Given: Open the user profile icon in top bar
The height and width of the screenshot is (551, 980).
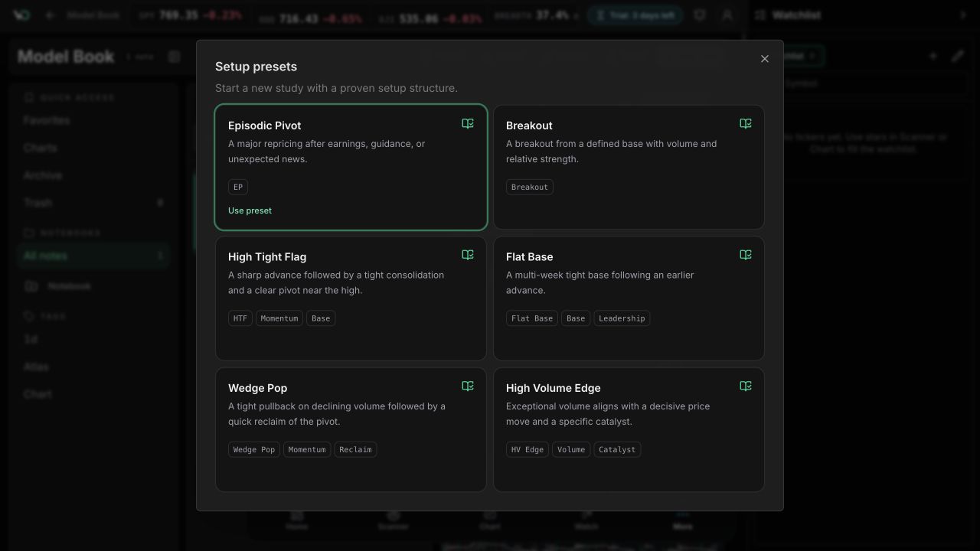Looking at the screenshot, I should pos(727,15).
